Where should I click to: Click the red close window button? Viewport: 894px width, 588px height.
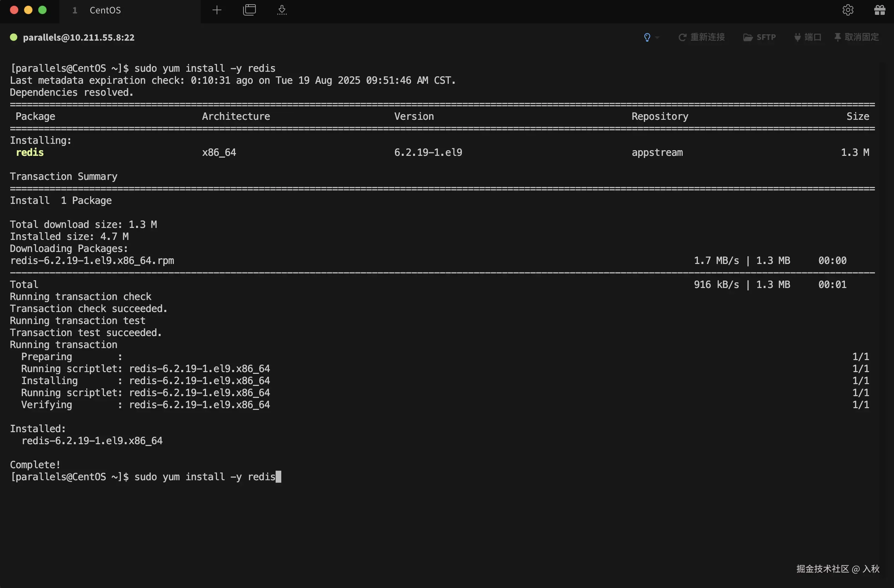14,10
